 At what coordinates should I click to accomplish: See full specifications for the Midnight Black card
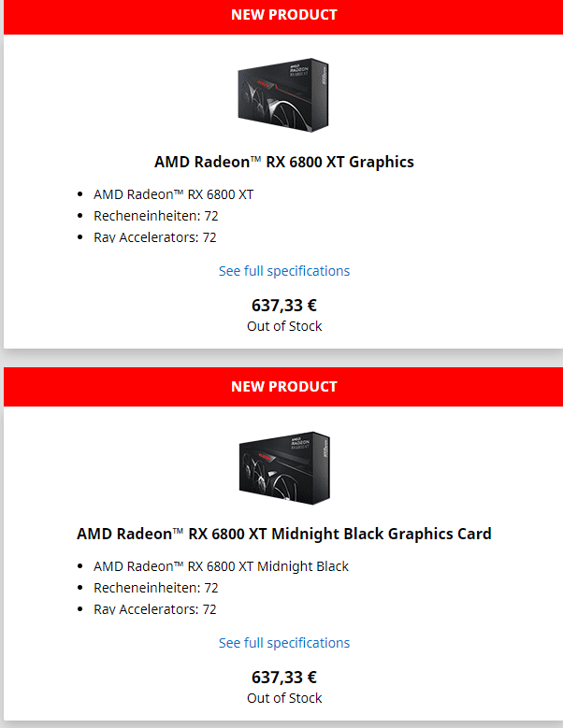284,643
